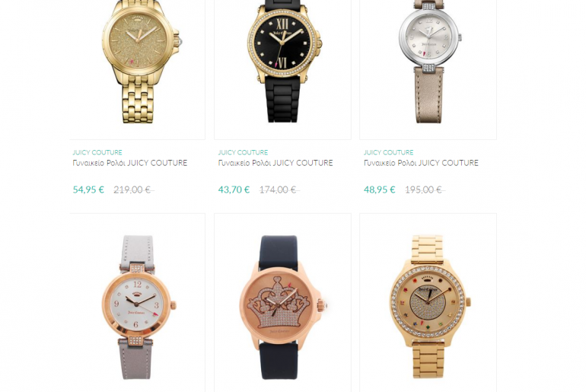Image resolution: width=586 pixels, height=392 pixels.
Task: Click the crossed-out 174,00 € price
Action: click(279, 190)
